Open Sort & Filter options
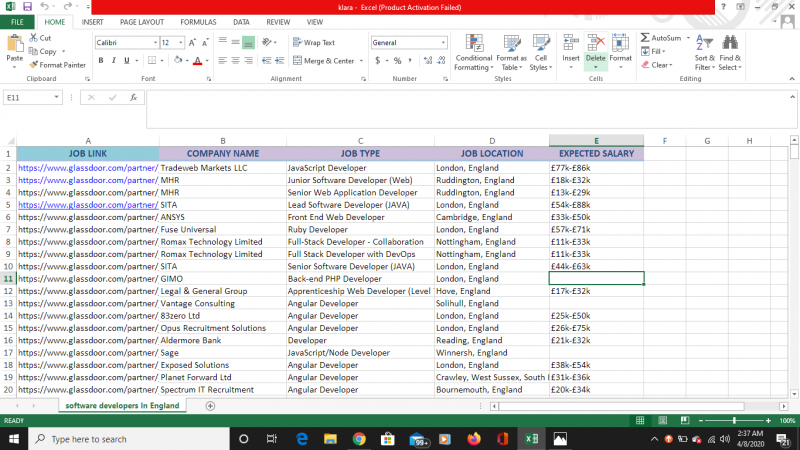This screenshot has width=800, height=450. tap(704, 53)
